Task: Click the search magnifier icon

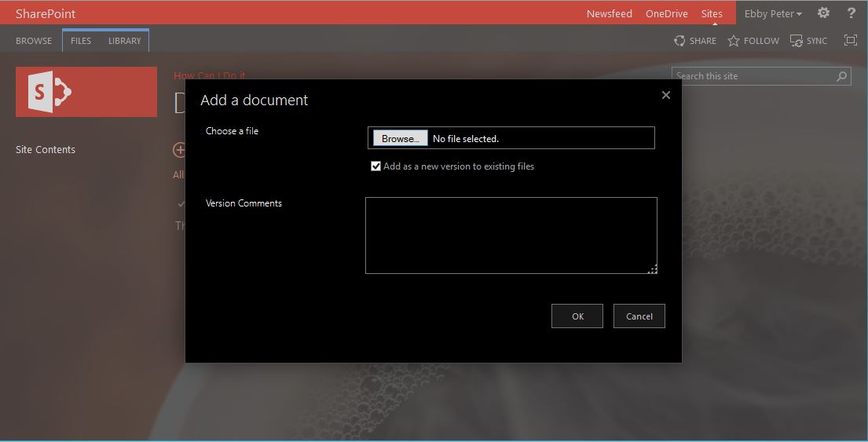Action: [x=841, y=76]
